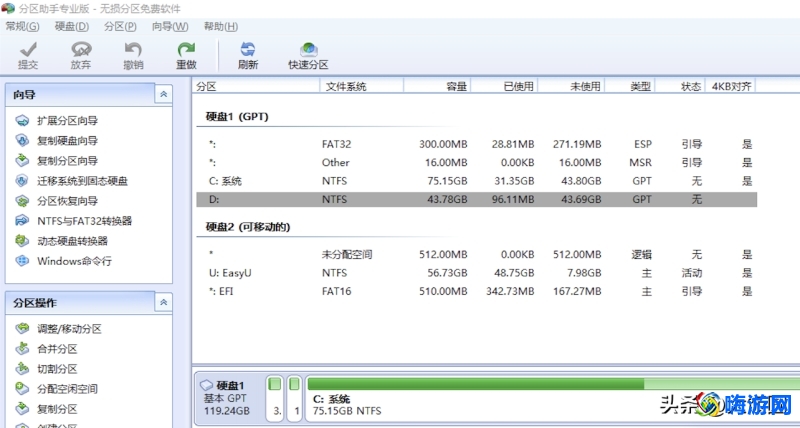800x428 pixels.
Task: Select the C: 系统 block in the disk map
Action: 552,399
